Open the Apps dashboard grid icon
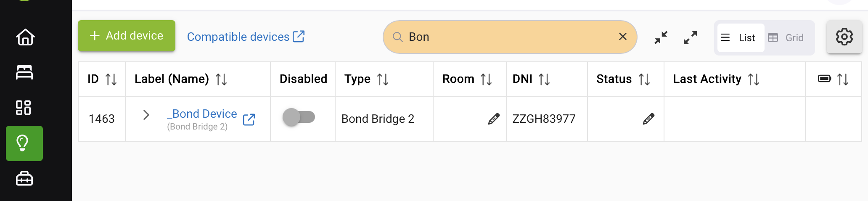The width and height of the screenshot is (868, 201). [x=24, y=108]
